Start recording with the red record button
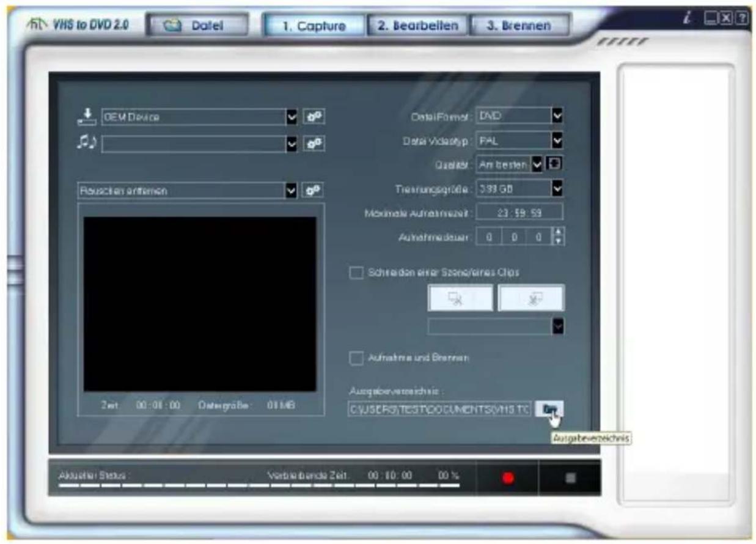The image size is (756, 544). point(507,478)
